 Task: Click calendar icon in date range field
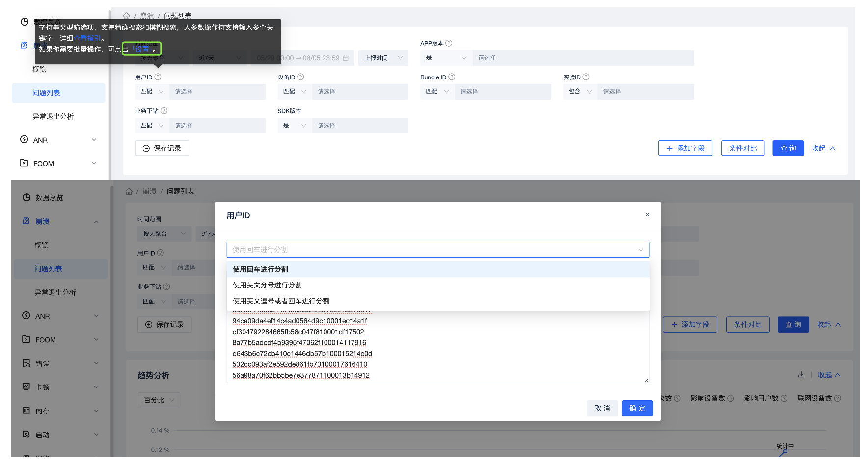click(346, 58)
